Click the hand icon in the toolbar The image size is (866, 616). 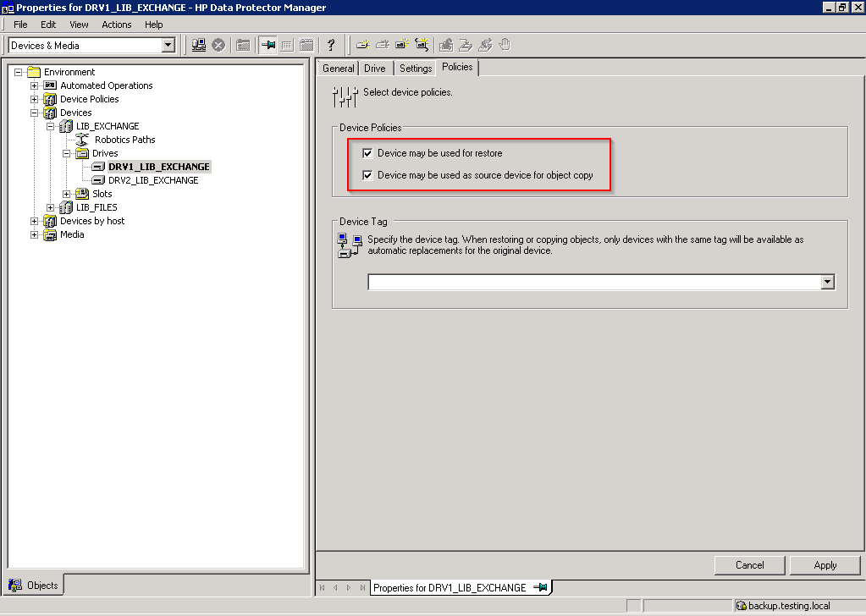coord(505,45)
